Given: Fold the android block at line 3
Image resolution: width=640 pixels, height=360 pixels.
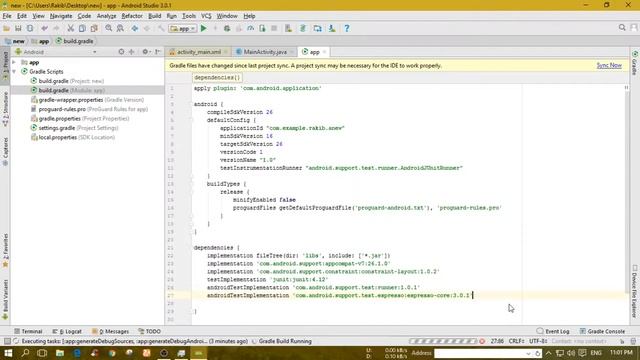Looking at the screenshot, I should 191,104.
